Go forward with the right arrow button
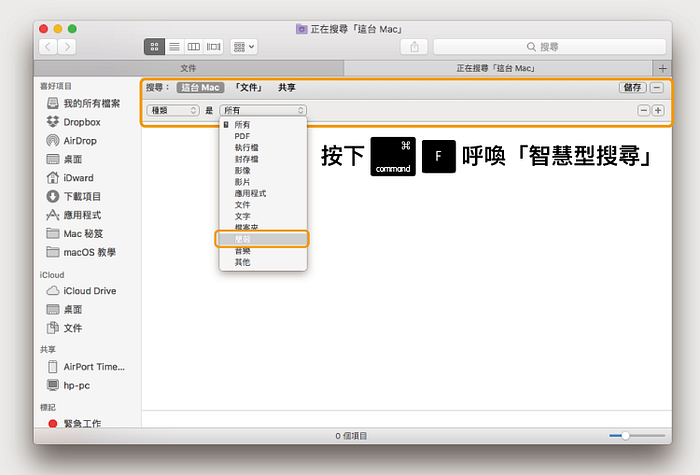 (67, 46)
